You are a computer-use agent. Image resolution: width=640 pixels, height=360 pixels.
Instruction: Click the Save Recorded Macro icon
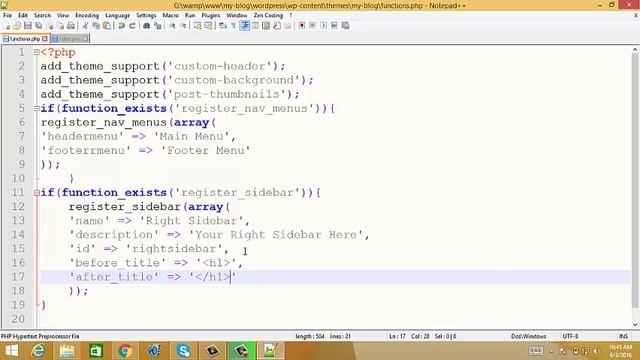(x=345, y=26)
